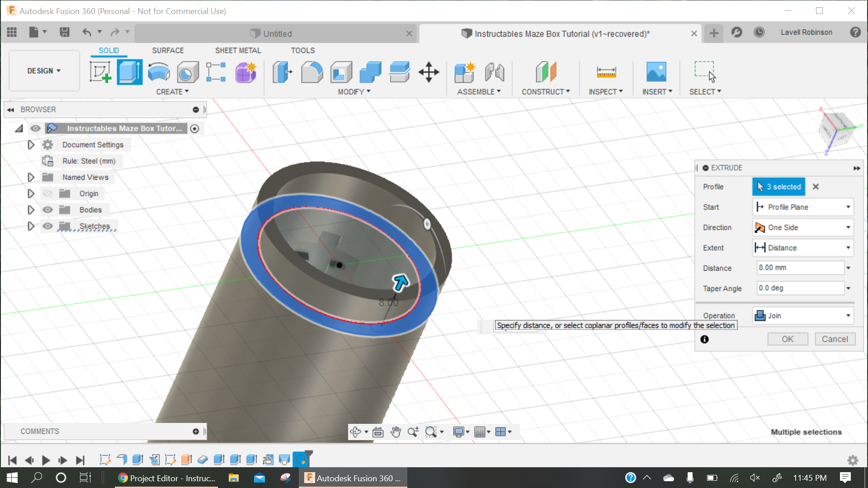
Task: Edit the Taper Angle field
Action: click(x=800, y=288)
